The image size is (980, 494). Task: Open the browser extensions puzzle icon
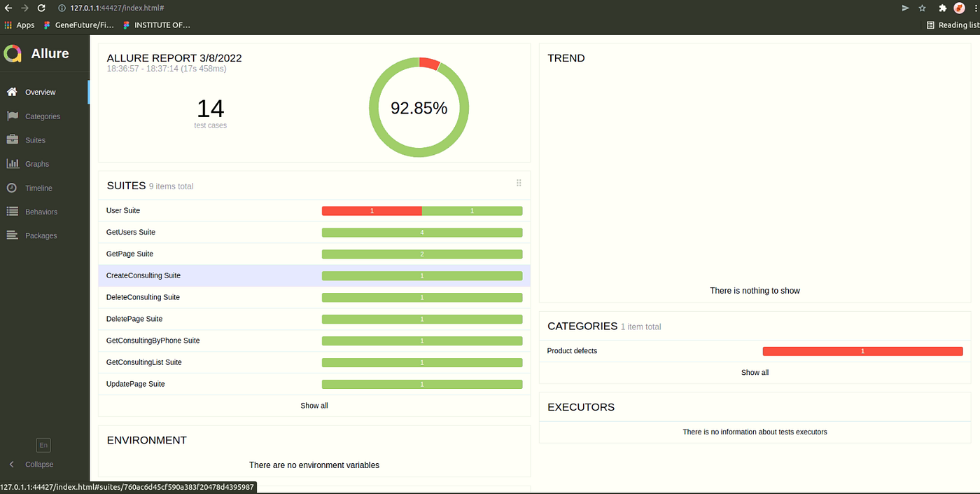point(942,8)
